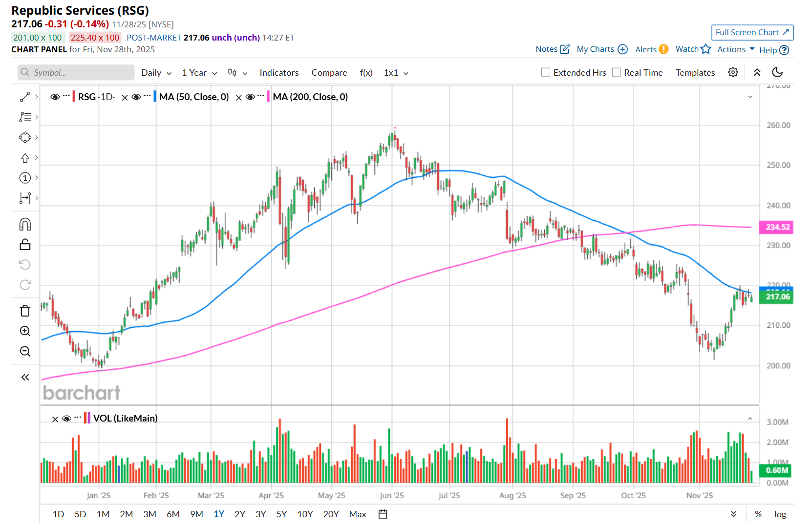Click the zoom out magnifier icon

point(25,351)
